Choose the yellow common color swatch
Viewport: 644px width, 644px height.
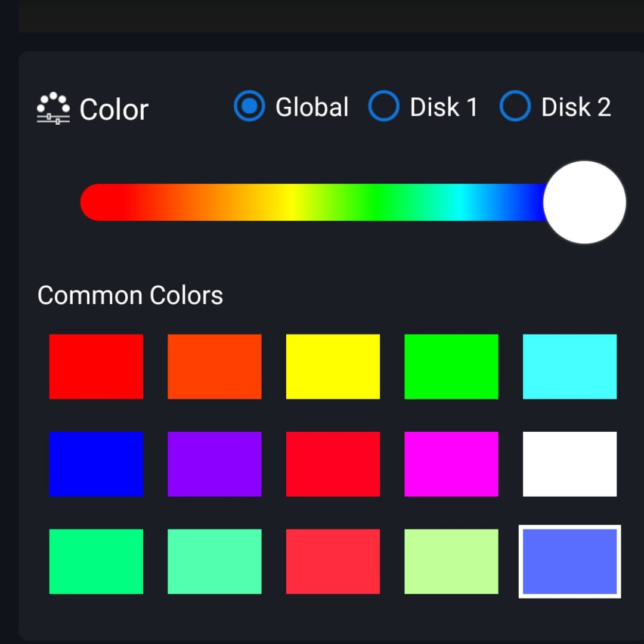pyautogui.click(x=333, y=367)
